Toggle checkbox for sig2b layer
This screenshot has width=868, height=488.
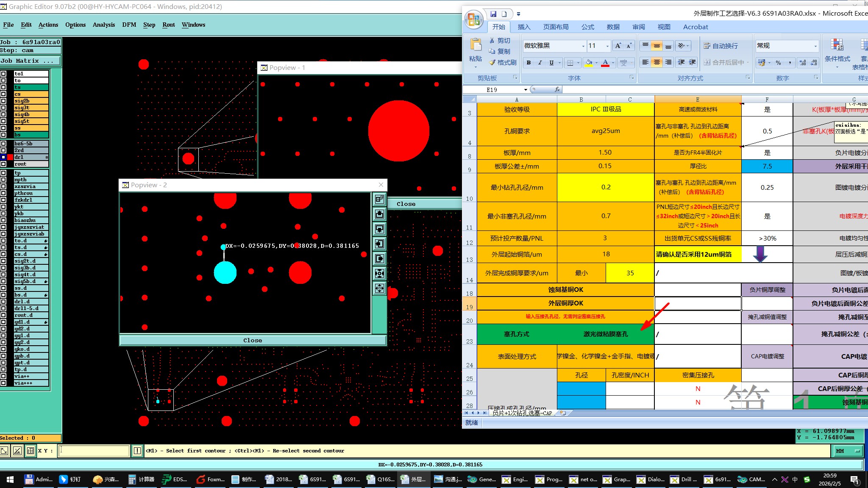pos(4,101)
